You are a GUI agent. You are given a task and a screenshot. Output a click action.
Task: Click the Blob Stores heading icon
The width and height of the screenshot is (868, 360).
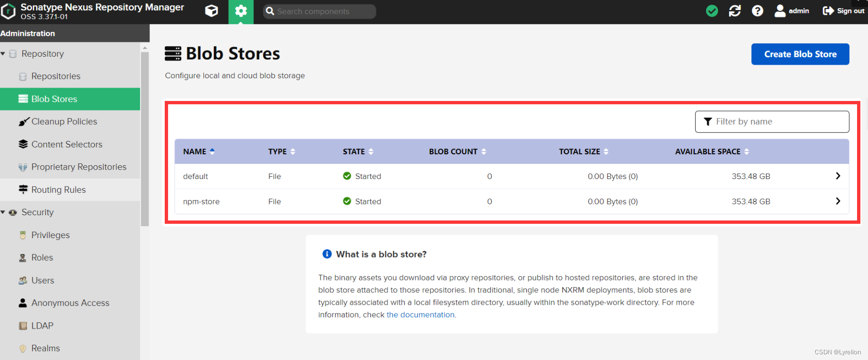(173, 54)
